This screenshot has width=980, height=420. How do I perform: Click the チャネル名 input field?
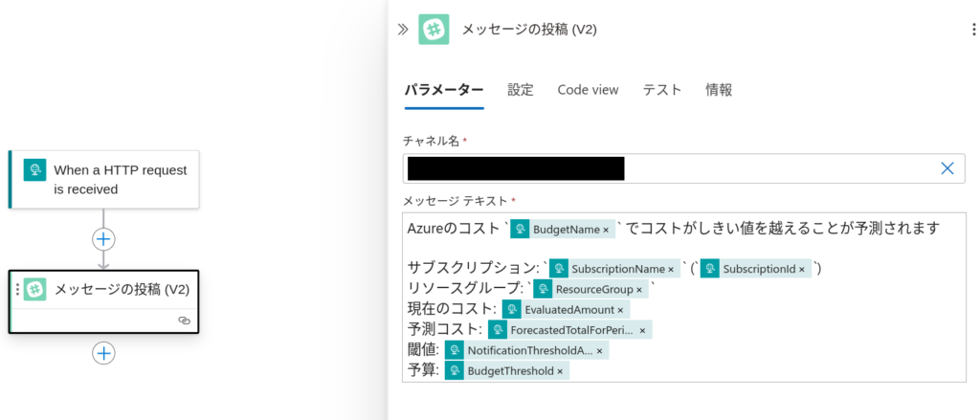pos(683,168)
